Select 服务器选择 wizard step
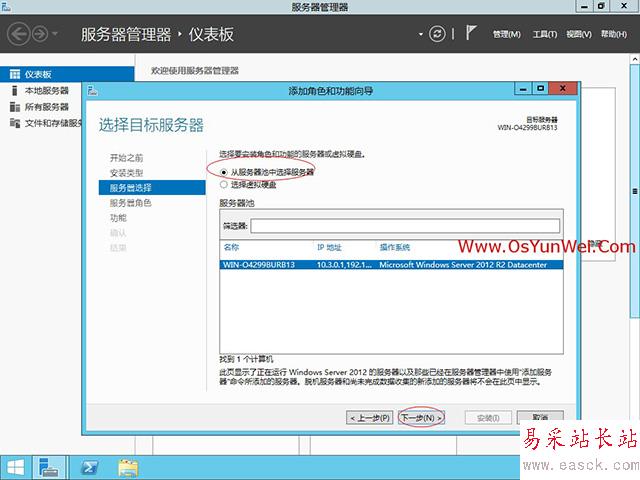640x480 pixels. [152, 188]
